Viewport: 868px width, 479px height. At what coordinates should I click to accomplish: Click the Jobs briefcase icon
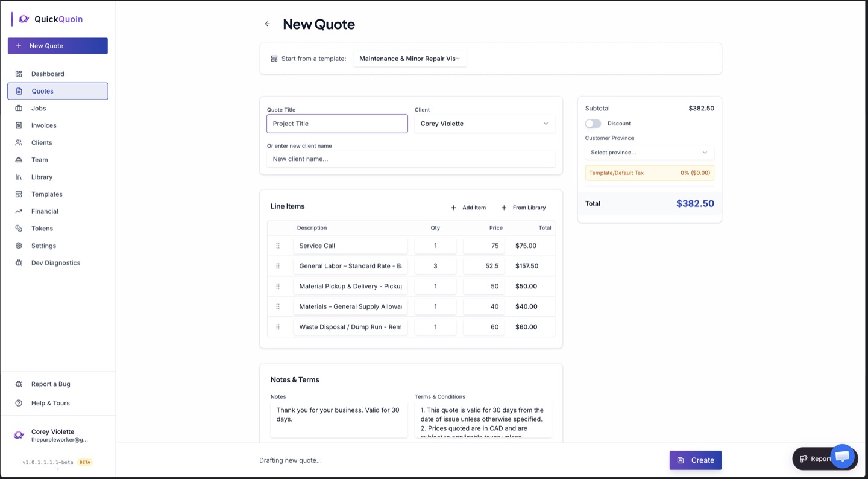(19, 108)
